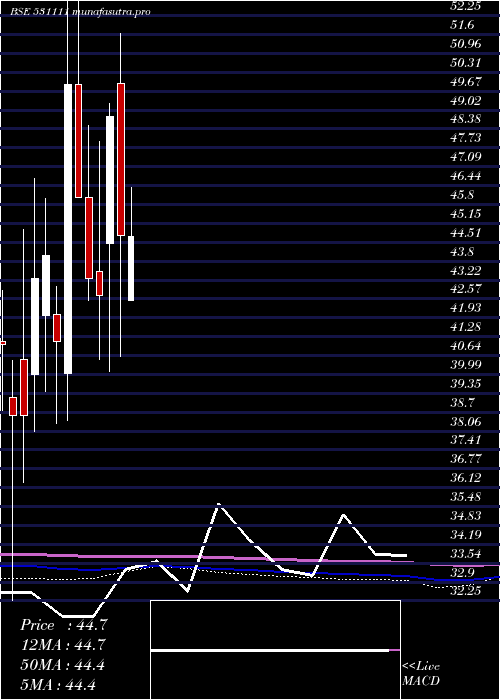This screenshot has height=700, width=500.
Task: Click the 52.25 price axis label
Action: [x=465, y=6]
